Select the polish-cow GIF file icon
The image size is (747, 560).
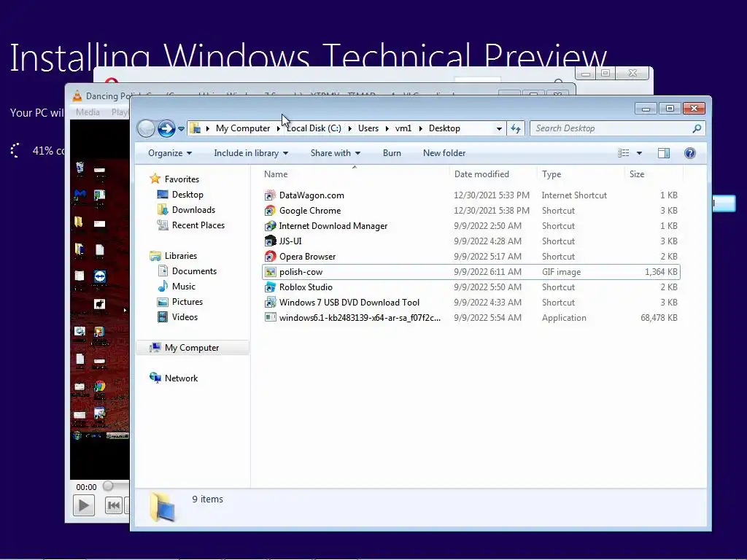click(270, 272)
